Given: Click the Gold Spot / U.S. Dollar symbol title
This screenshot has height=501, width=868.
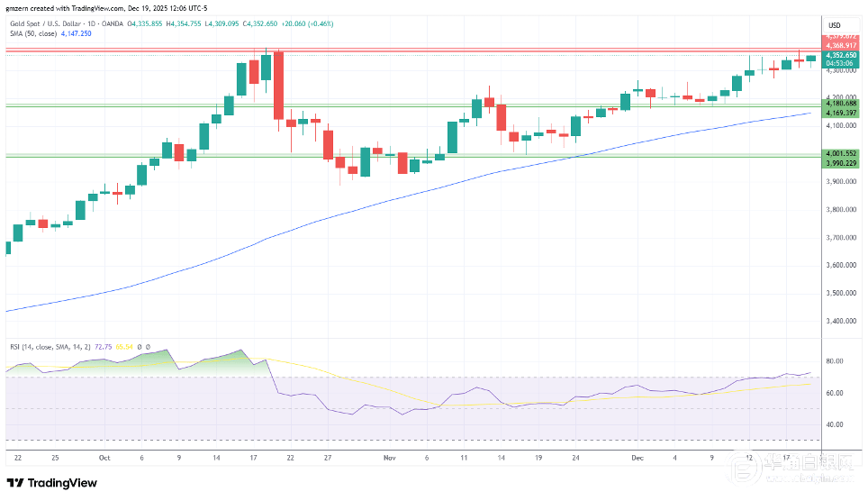Looking at the screenshot, I should coord(45,23).
